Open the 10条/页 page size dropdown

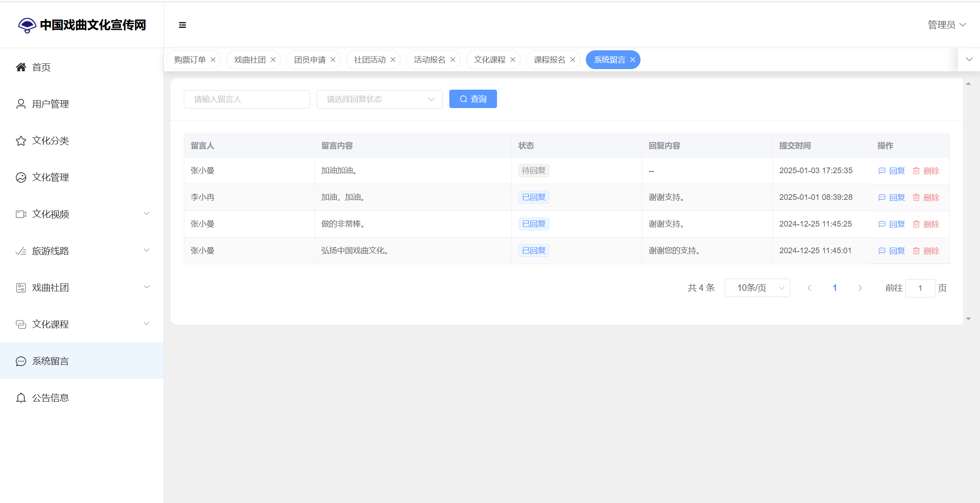757,288
